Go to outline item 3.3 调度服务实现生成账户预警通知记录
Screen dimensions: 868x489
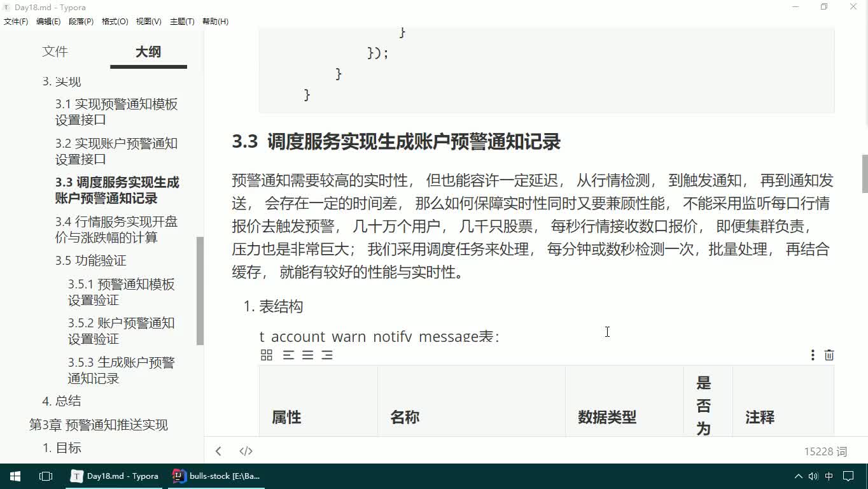click(117, 190)
